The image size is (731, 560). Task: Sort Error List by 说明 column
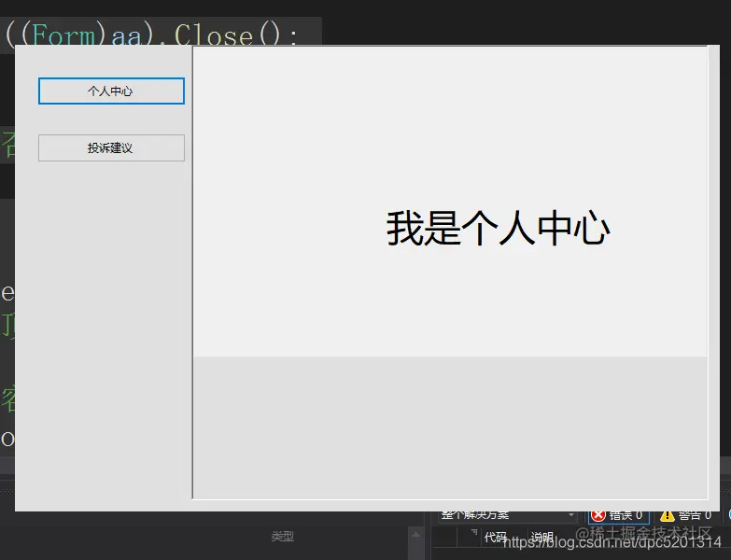[x=542, y=538]
